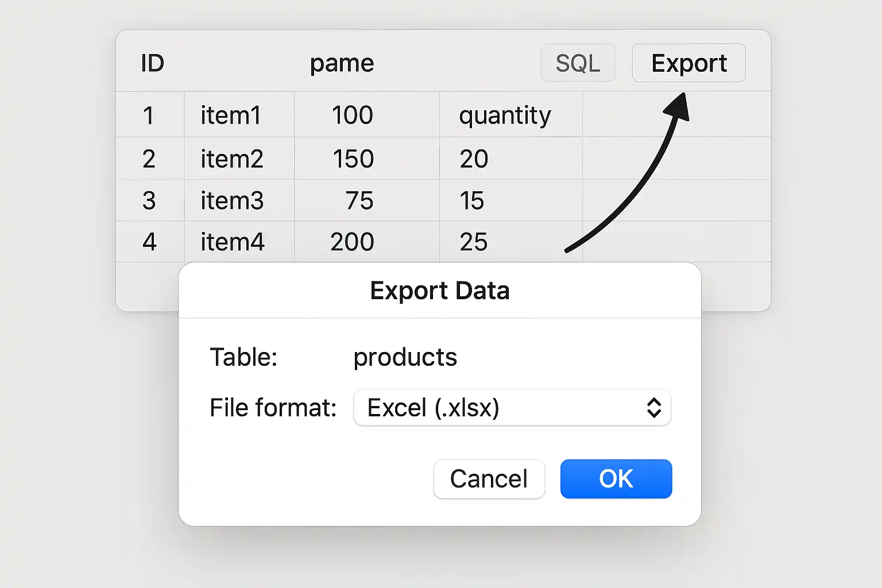Select the ID column header
This screenshot has height=588, width=882.
[x=153, y=63]
